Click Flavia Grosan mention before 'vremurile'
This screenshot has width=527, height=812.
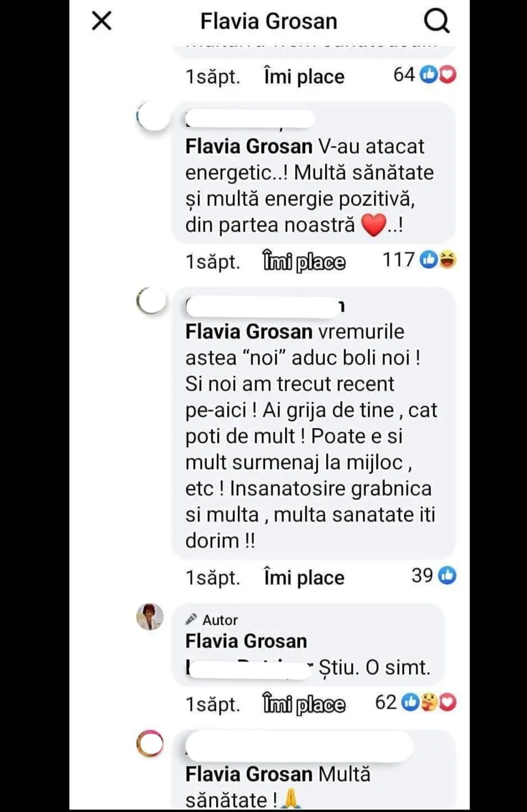(249, 332)
